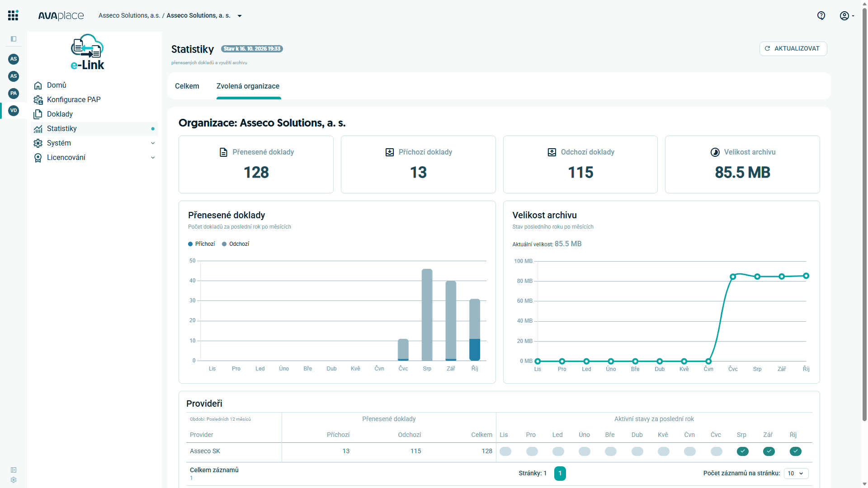
Task: Go to page 1 of providers
Action: point(560,474)
